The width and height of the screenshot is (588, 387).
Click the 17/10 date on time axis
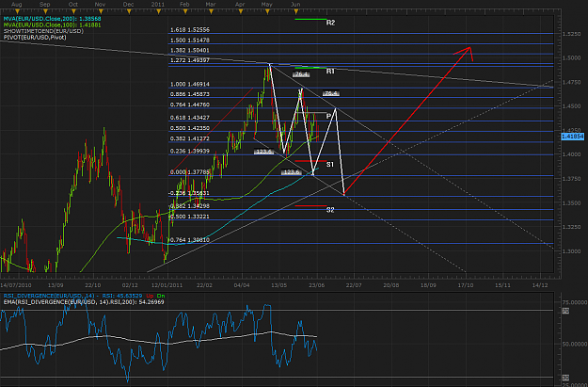(x=466, y=285)
